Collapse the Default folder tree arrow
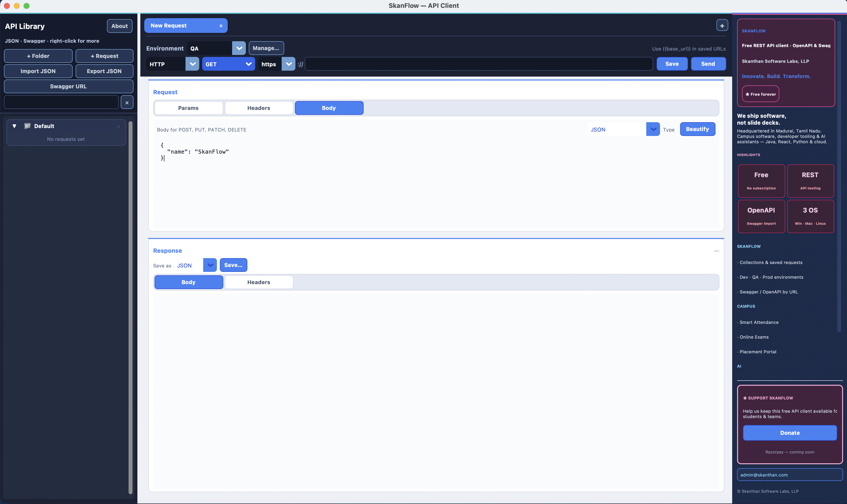Screen dimensions: 847x504 (14, 126)
